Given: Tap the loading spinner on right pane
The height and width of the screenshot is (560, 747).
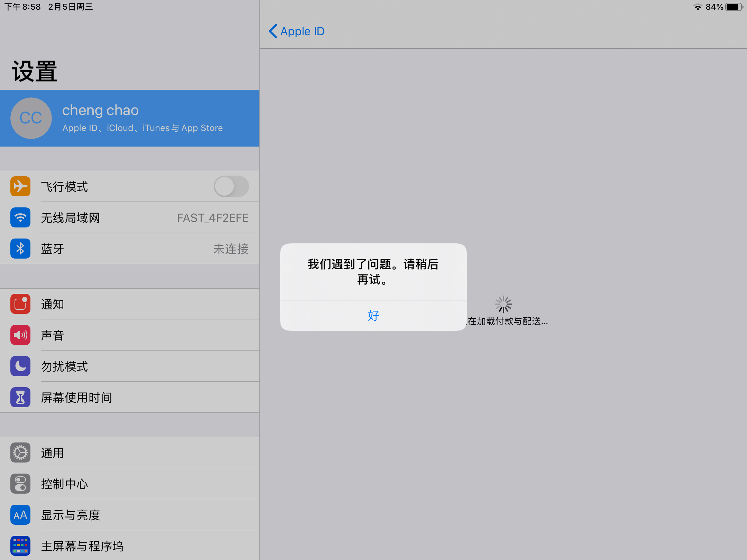Looking at the screenshot, I should point(503,304).
